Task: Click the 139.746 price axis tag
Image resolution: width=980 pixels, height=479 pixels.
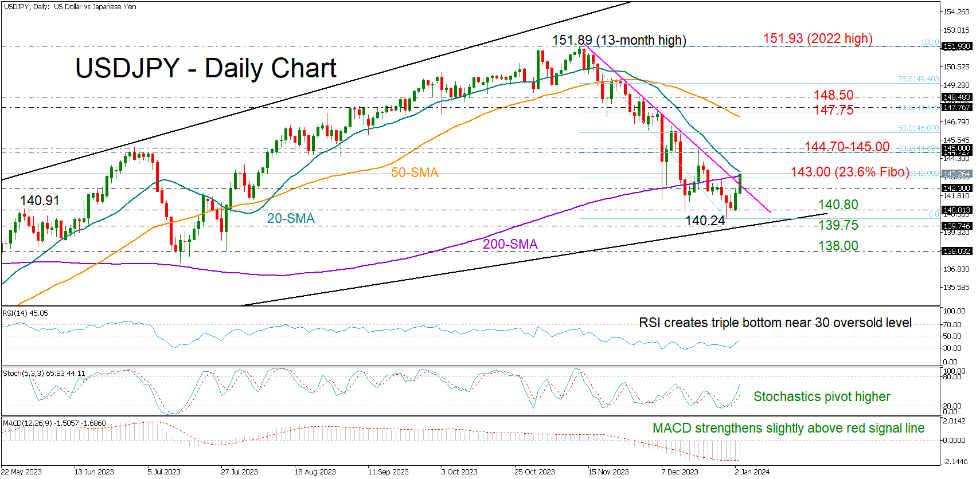Action: pos(956,226)
